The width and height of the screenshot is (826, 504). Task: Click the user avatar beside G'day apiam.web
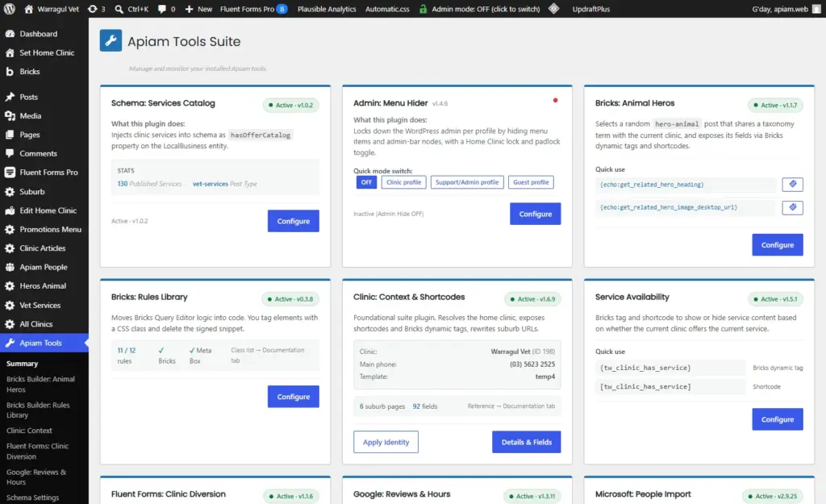[817, 9]
